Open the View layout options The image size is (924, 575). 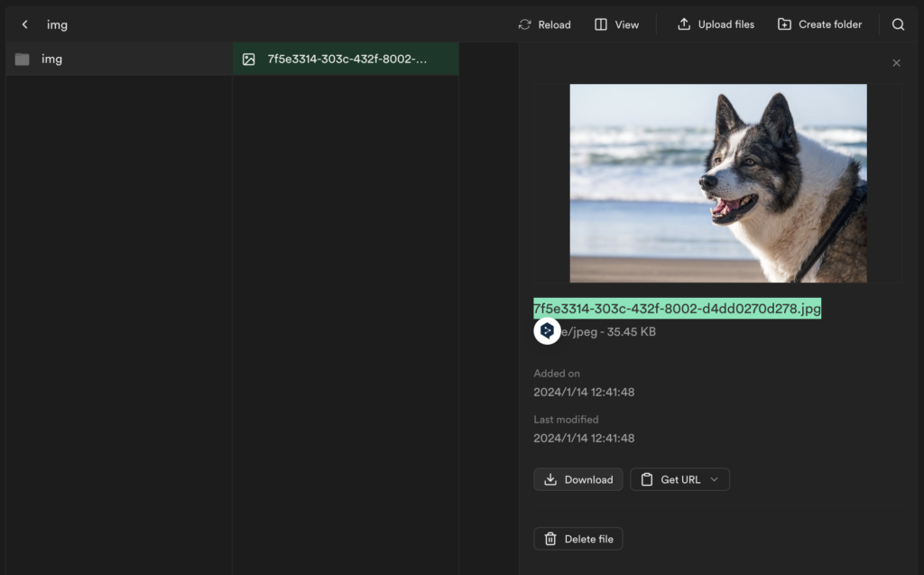616,24
